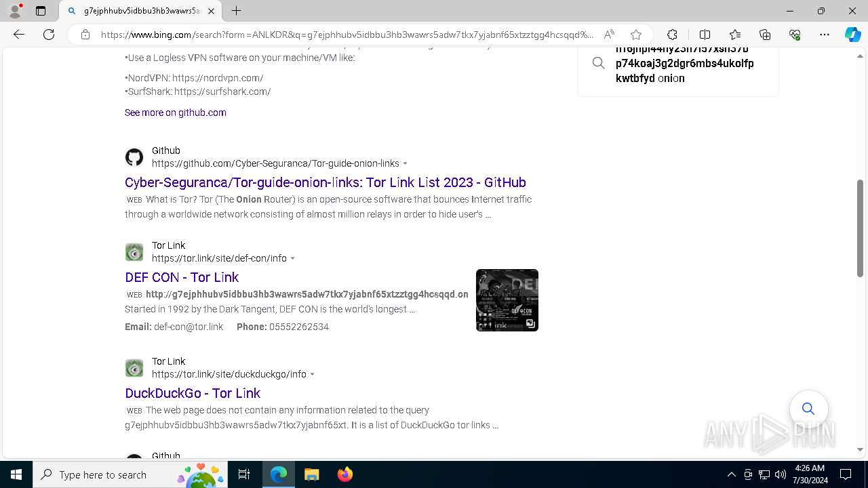Click the address bar URL field
868x488 pixels.
(x=347, y=35)
